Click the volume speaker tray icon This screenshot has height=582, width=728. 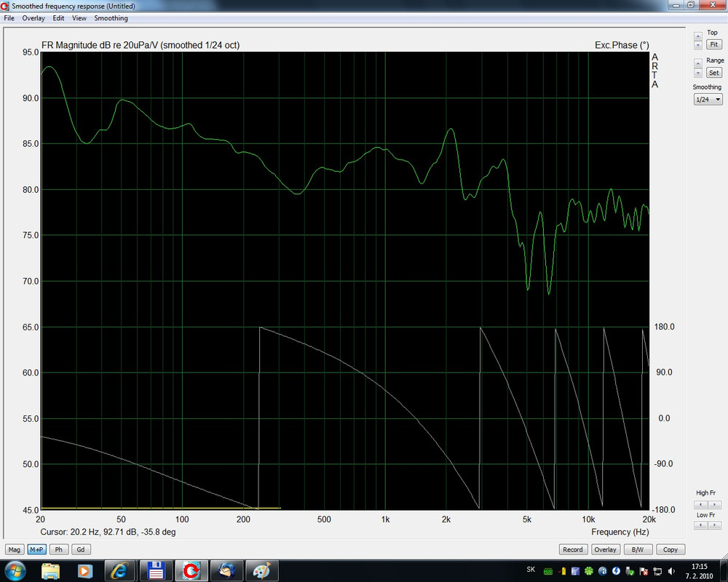pos(671,571)
